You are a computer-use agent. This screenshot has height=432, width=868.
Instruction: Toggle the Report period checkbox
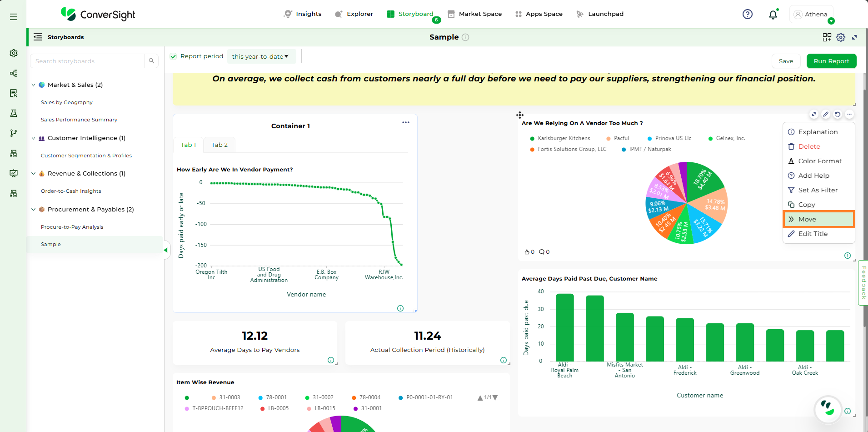(173, 56)
